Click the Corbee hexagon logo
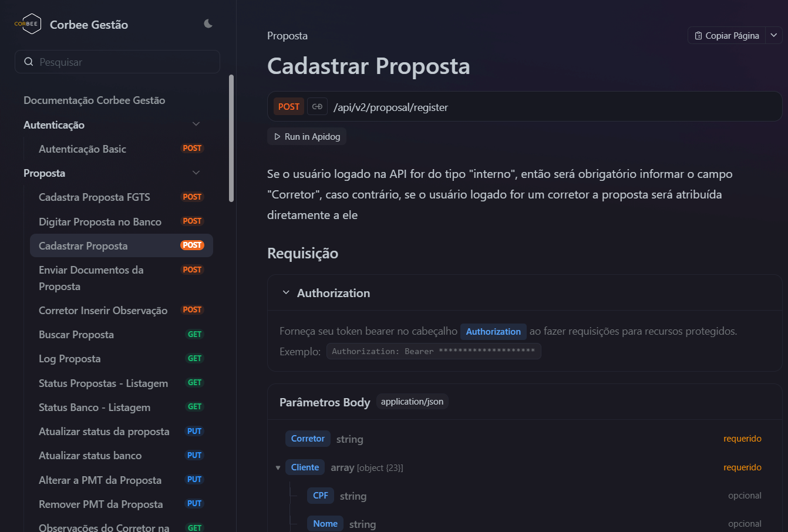The width and height of the screenshot is (788, 532). (27, 24)
